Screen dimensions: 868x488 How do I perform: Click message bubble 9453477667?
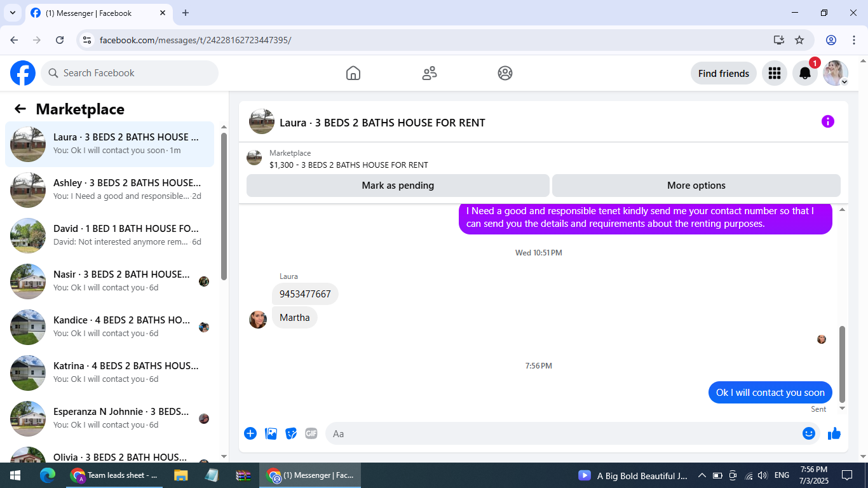pos(305,294)
